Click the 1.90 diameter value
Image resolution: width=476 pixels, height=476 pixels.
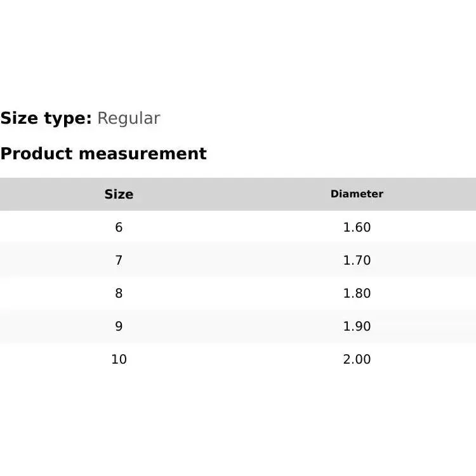pos(357,326)
